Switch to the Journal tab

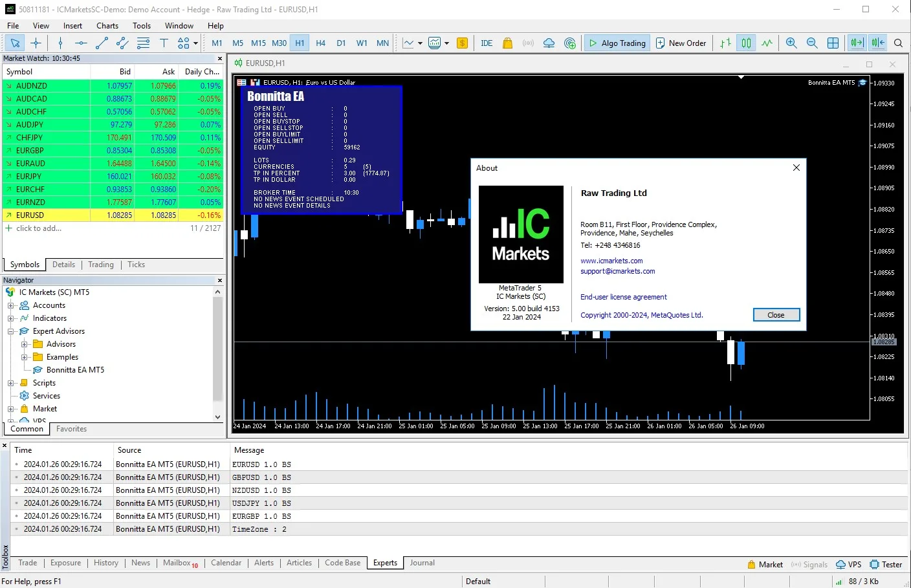point(422,563)
